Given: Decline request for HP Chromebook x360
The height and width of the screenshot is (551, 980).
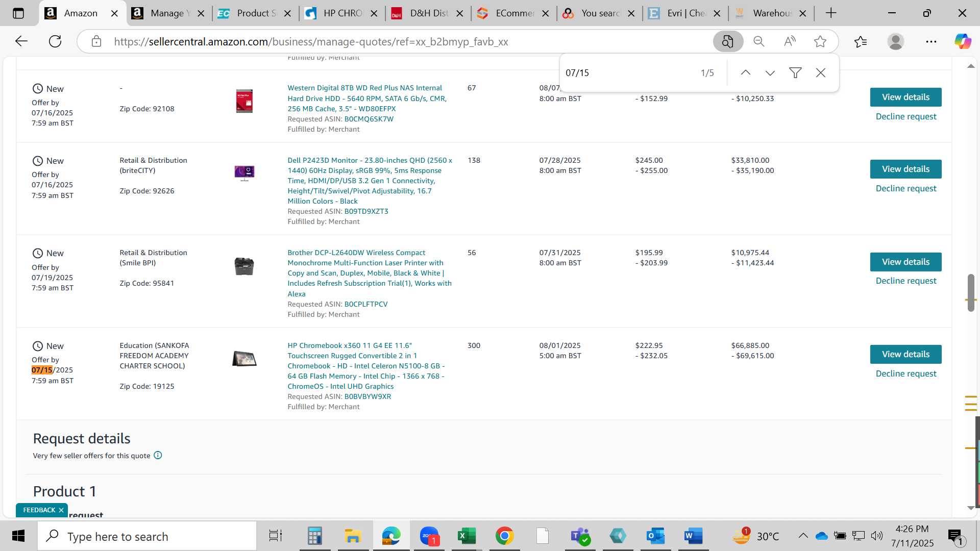Looking at the screenshot, I should [x=906, y=373].
